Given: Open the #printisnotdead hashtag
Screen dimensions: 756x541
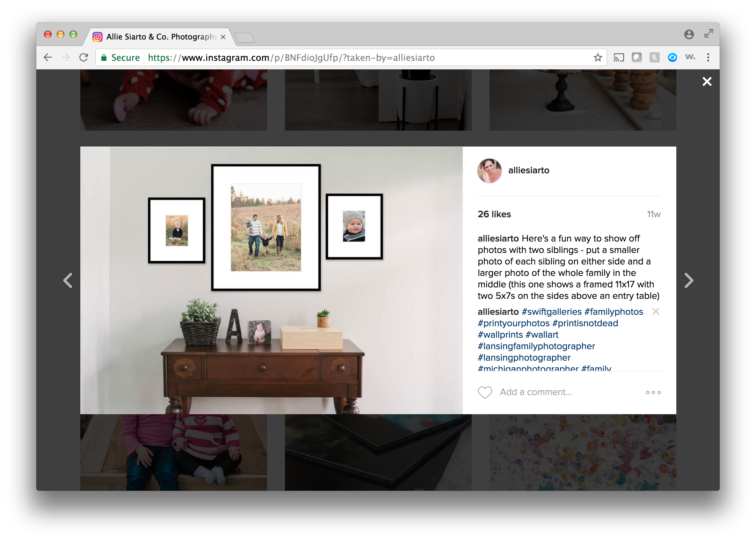Looking at the screenshot, I should pos(585,323).
